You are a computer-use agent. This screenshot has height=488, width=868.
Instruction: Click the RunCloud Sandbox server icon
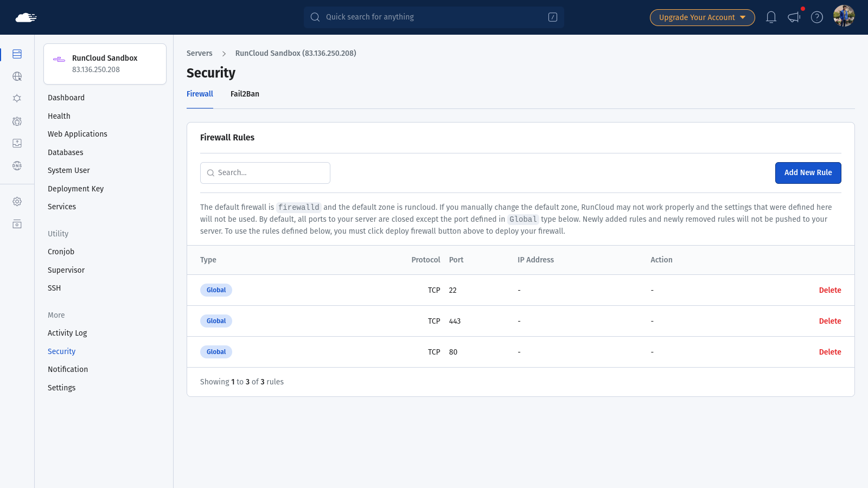point(59,60)
